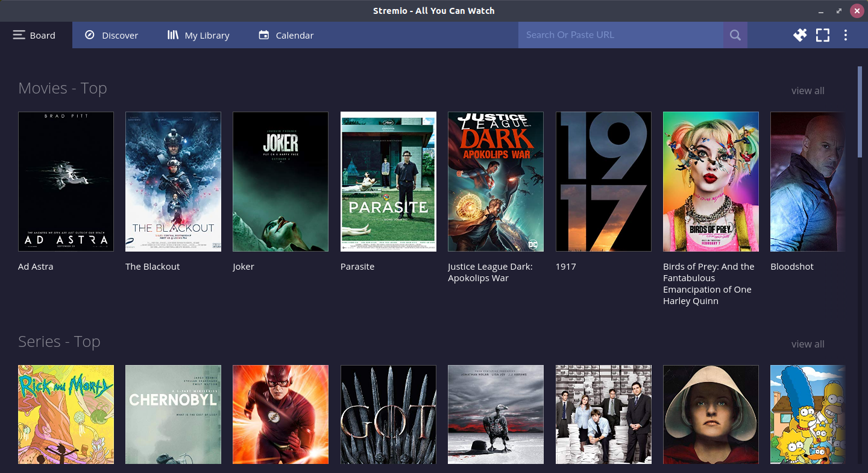Click the Ad Astra title text

pyautogui.click(x=36, y=266)
